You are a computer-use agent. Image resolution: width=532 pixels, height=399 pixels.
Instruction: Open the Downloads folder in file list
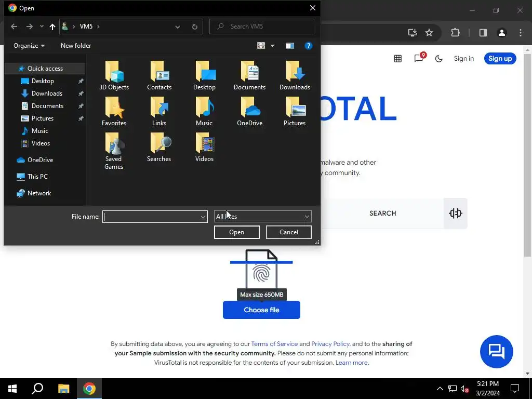[x=295, y=75]
